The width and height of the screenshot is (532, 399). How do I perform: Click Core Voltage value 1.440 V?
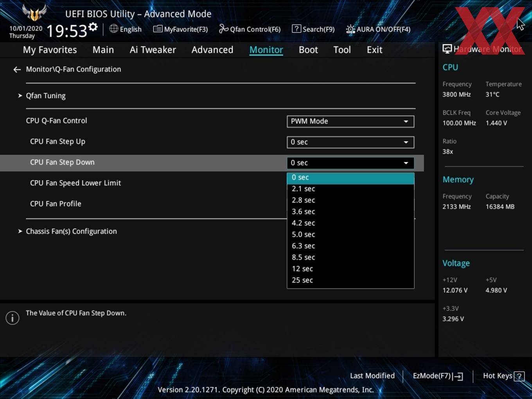[496, 123]
